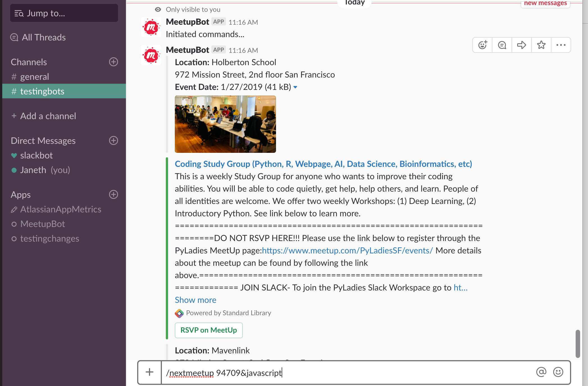This screenshot has width=588, height=386.
Task: Expand the description with Show more
Action: point(195,300)
